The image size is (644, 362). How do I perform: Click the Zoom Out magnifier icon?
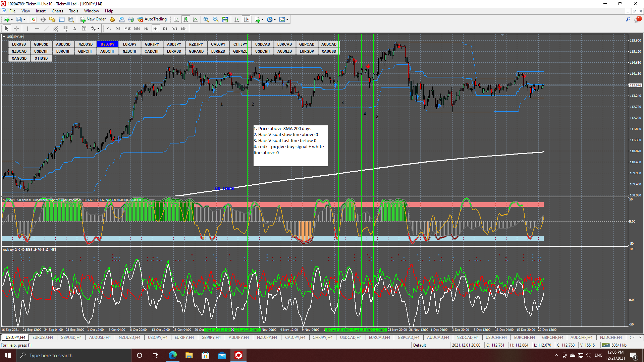[x=216, y=19]
